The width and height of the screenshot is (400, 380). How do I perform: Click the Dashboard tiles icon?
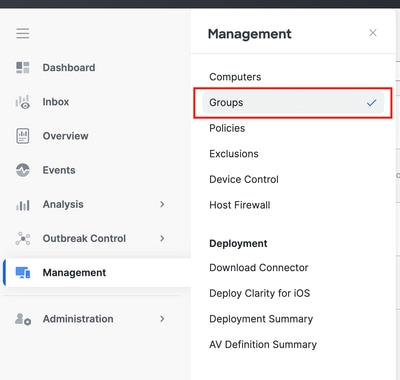pos(23,67)
